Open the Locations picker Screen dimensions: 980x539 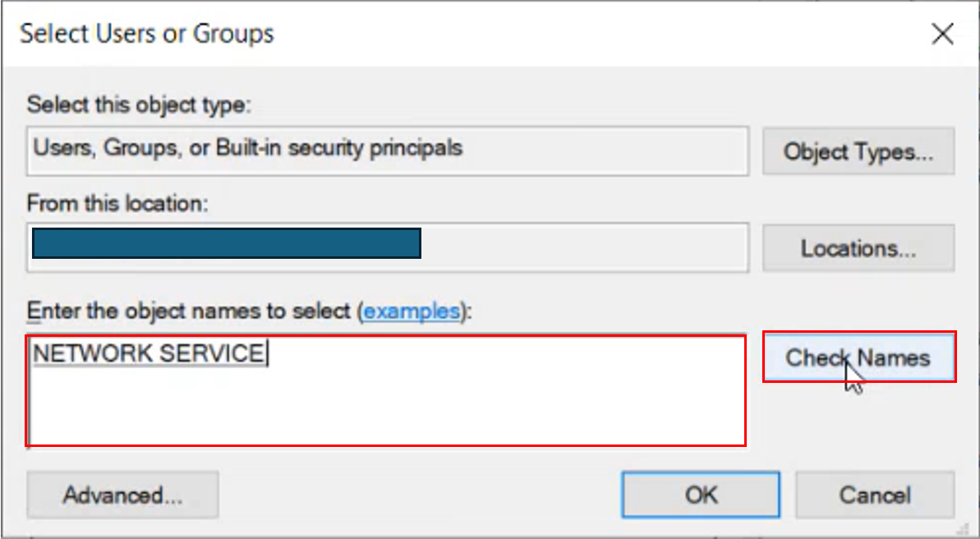pyautogui.click(x=858, y=248)
